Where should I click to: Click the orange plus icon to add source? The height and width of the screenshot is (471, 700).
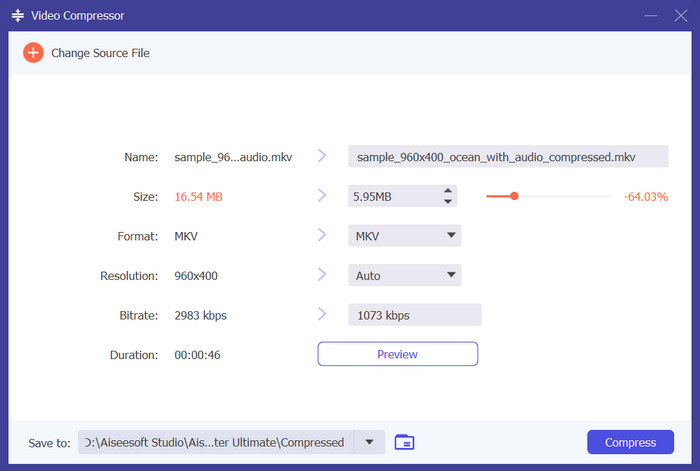point(33,52)
